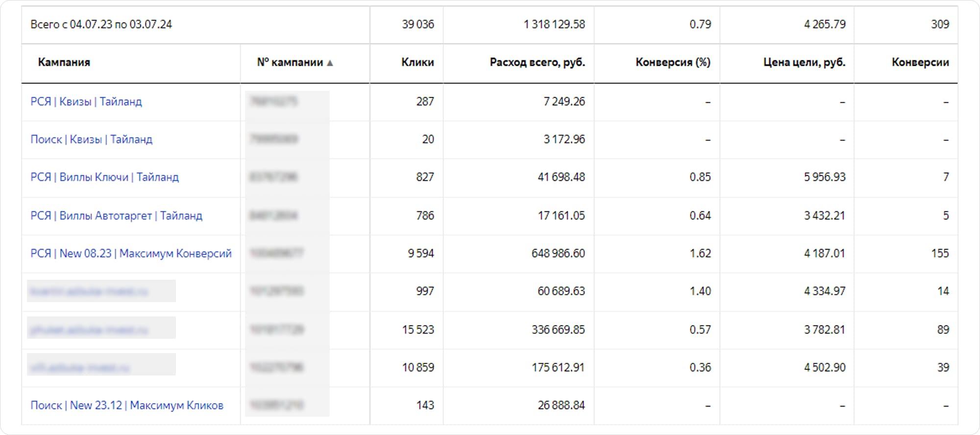The image size is (980, 435).
Task: Open the Поиск | Квизы | Тайланд campaign
Action: pos(91,139)
